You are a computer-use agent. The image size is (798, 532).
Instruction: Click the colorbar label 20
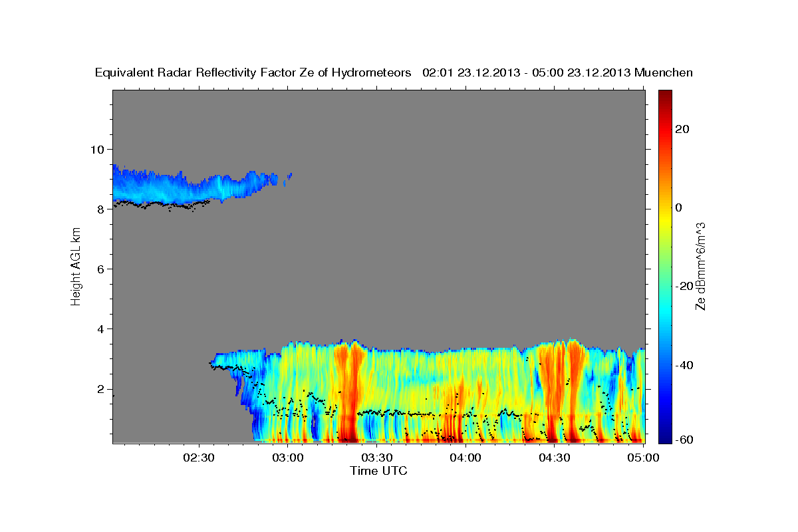(682, 129)
